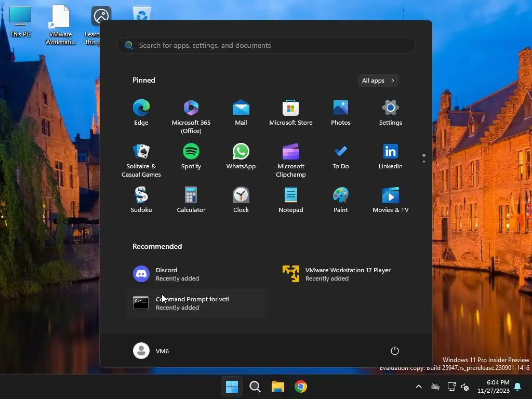532x399 pixels.
Task: Launch the Photos app
Action: pos(341,113)
